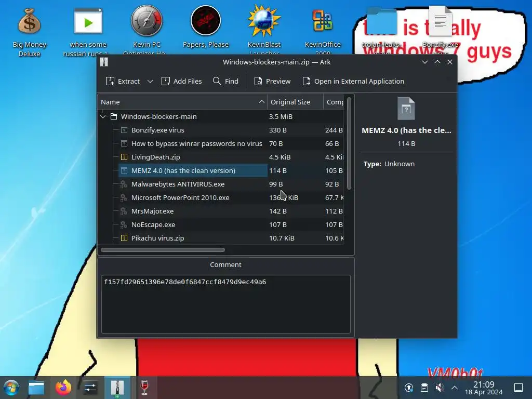Screen dimensions: 532x399
Task: Open the Extract dropdown arrow
Action: coord(150,81)
